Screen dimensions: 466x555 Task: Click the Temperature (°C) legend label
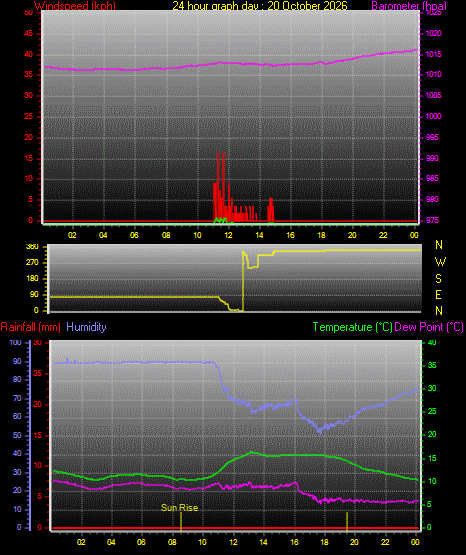(353, 327)
